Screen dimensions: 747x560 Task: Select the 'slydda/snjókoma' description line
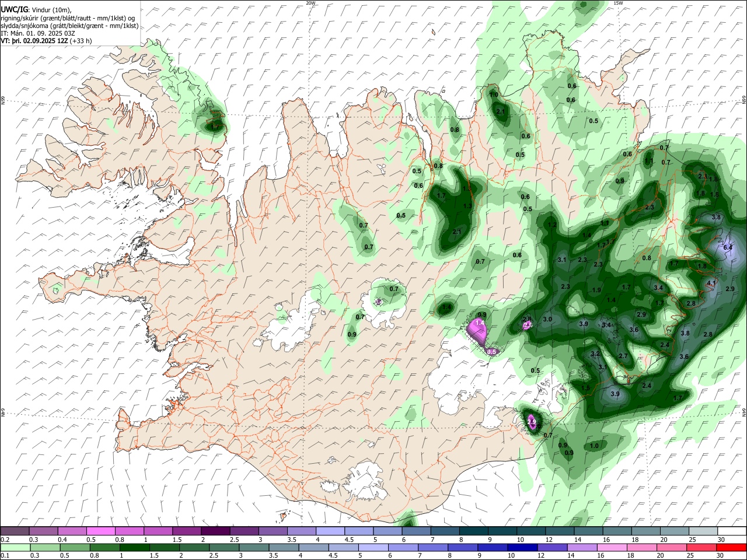(x=69, y=26)
